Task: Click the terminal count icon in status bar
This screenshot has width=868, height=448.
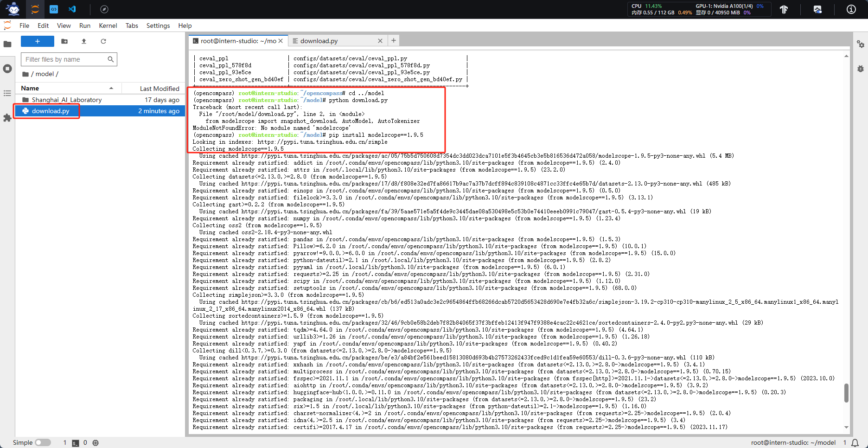Action: [x=76, y=443]
